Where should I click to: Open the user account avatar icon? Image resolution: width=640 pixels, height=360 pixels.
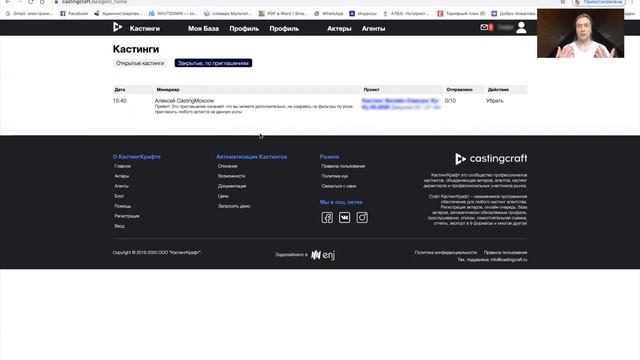pyautogui.click(x=521, y=28)
